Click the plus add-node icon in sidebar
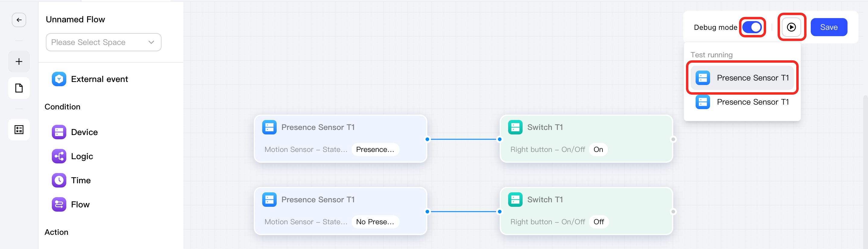 coord(19,61)
